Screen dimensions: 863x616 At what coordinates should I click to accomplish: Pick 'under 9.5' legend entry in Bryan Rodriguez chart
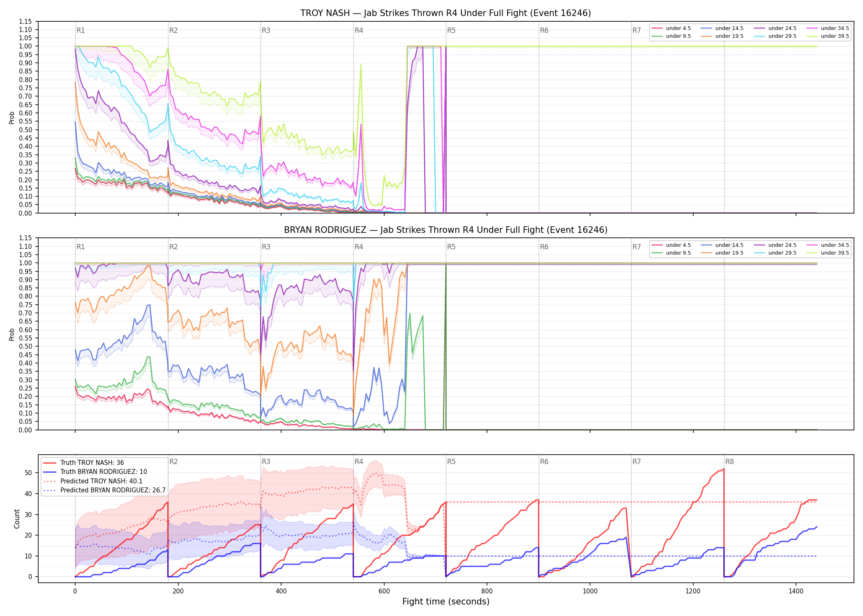[x=671, y=253]
